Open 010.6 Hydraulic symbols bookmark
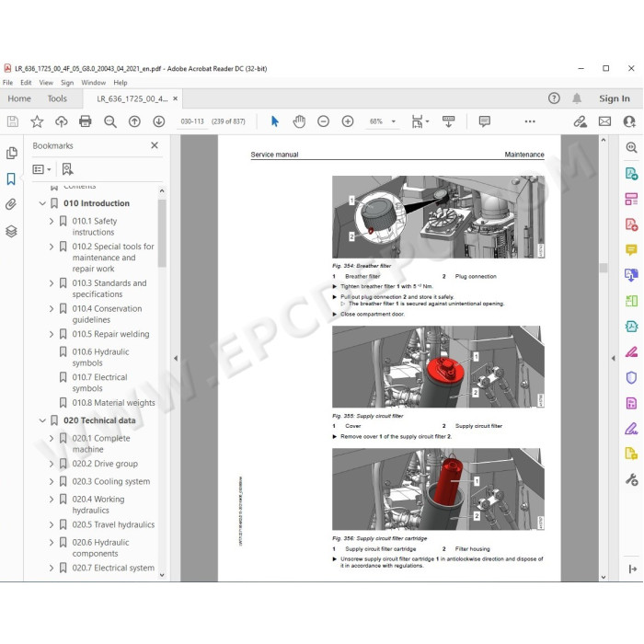Viewport: 644px width, 644px height. point(100,357)
